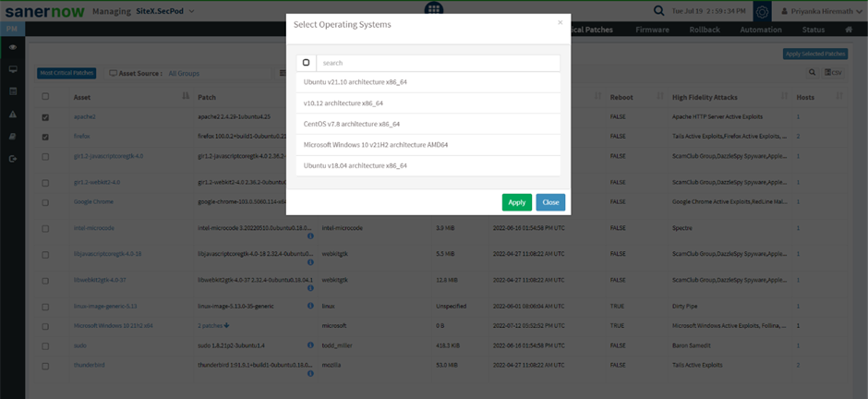Switch to the Rollback tab

pyautogui.click(x=705, y=30)
